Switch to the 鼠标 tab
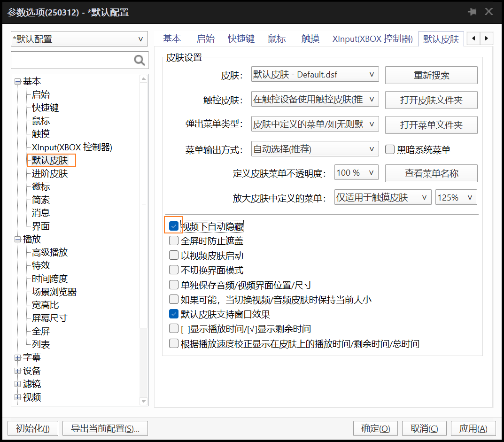The height and width of the screenshot is (442, 504). click(x=277, y=39)
